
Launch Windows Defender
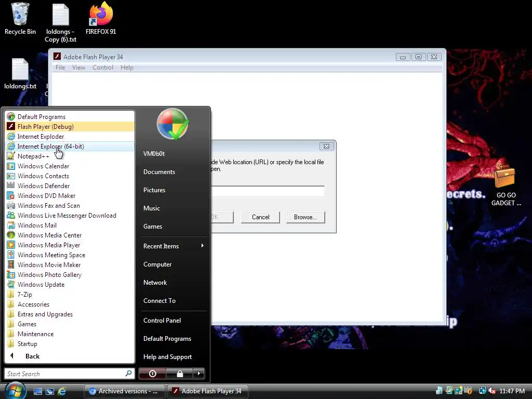click(x=70, y=185)
